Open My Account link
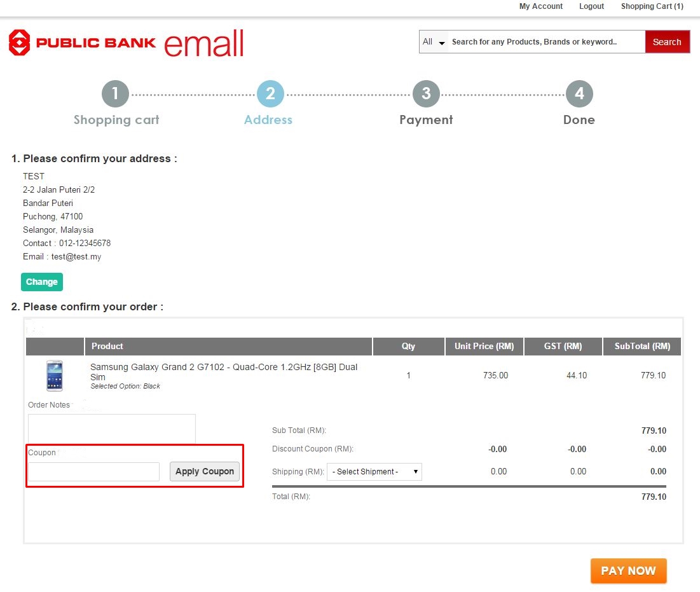Viewport: 700px width, 592px height. (x=540, y=6)
